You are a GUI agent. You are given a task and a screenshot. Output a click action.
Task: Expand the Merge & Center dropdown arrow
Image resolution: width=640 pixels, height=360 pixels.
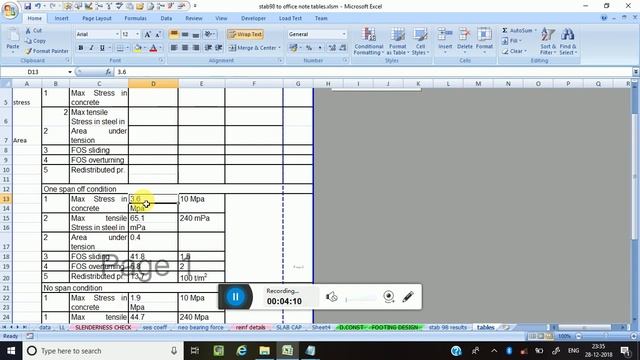click(x=280, y=48)
